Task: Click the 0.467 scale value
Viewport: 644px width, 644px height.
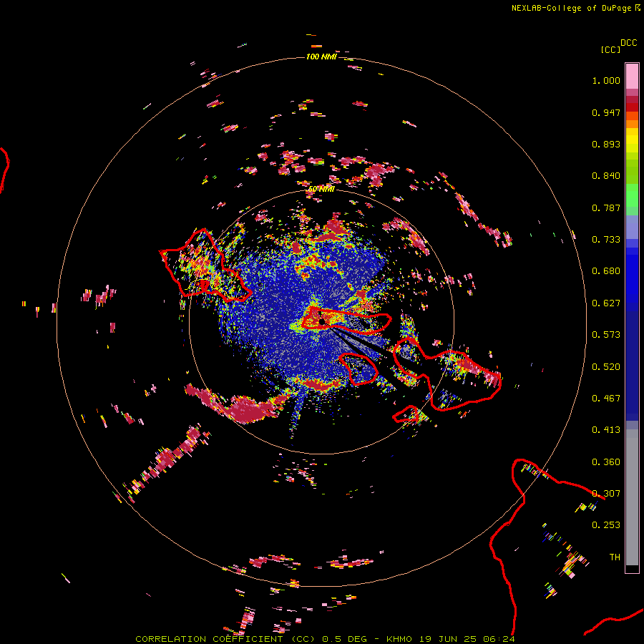Action: [606, 399]
